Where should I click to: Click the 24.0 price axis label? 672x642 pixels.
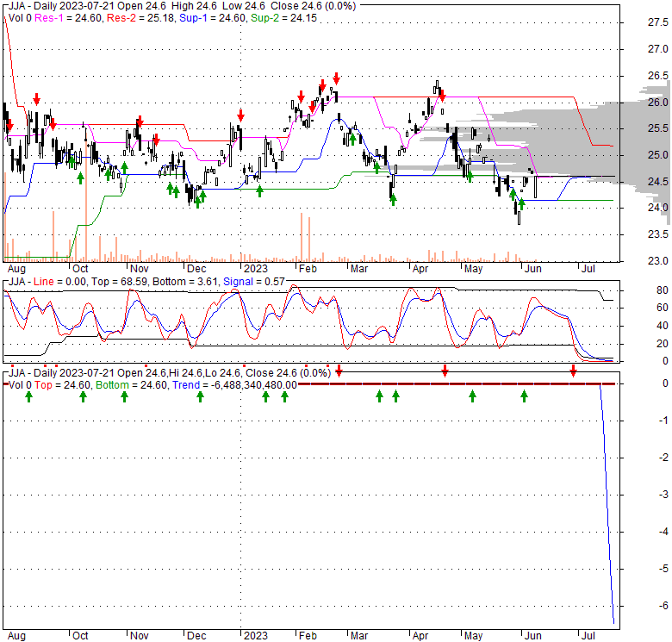pos(658,208)
